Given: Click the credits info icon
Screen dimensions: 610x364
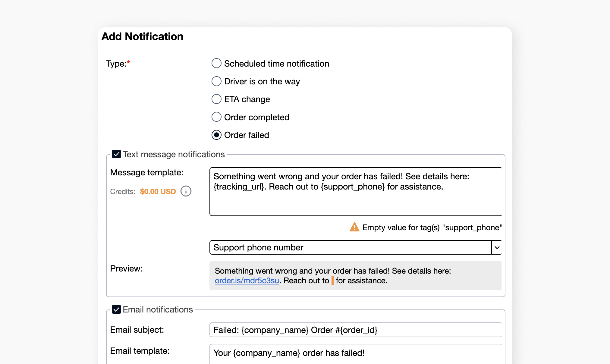Looking at the screenshot, I should 186,191.
